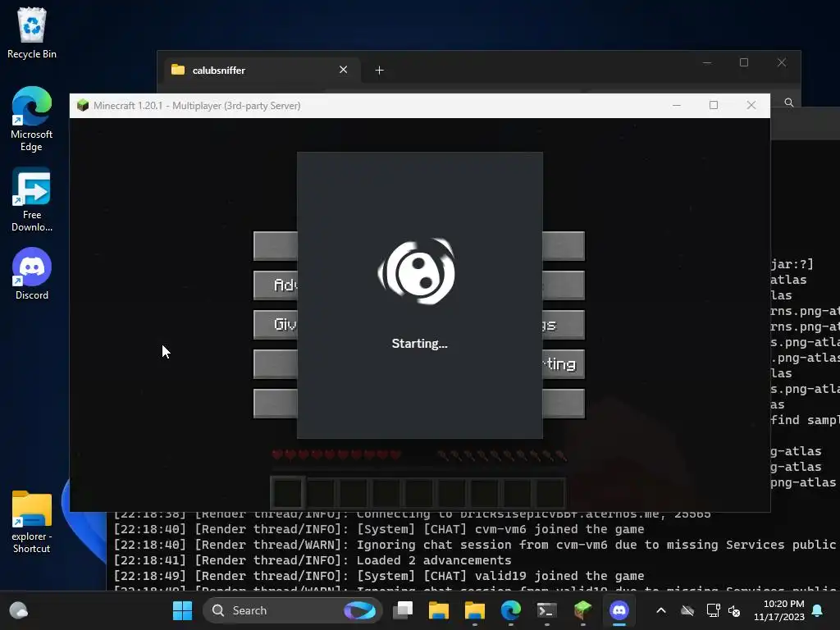
Task: Switch to the Minecraft taskbar icon
Action: pyautogui.click(x=582, y=610)
